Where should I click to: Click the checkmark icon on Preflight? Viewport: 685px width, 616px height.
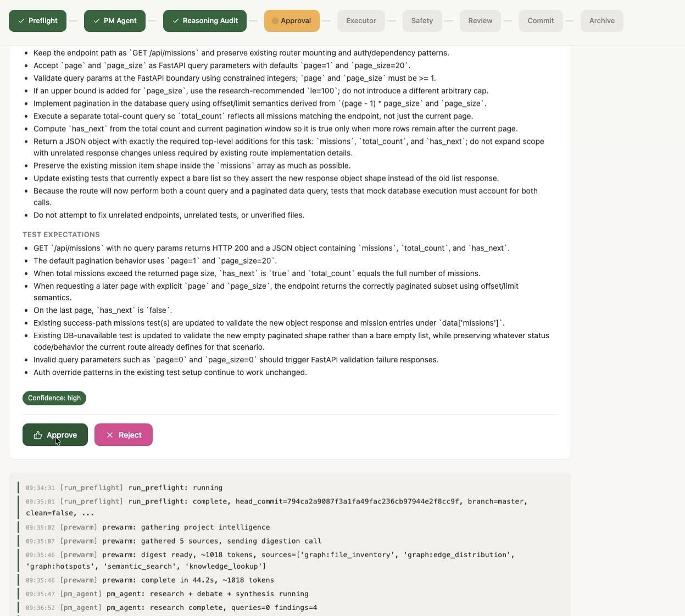[21, 21]
